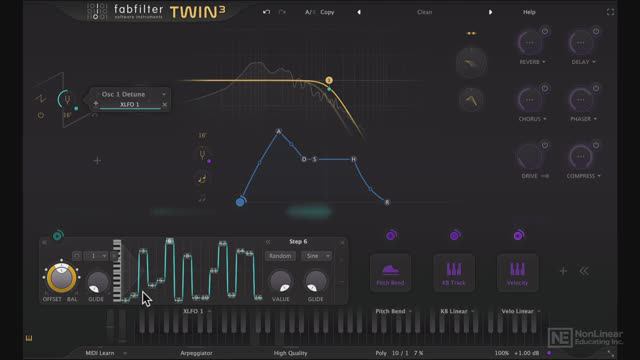Click the Velocity modulation source tile

coord(517,272)
